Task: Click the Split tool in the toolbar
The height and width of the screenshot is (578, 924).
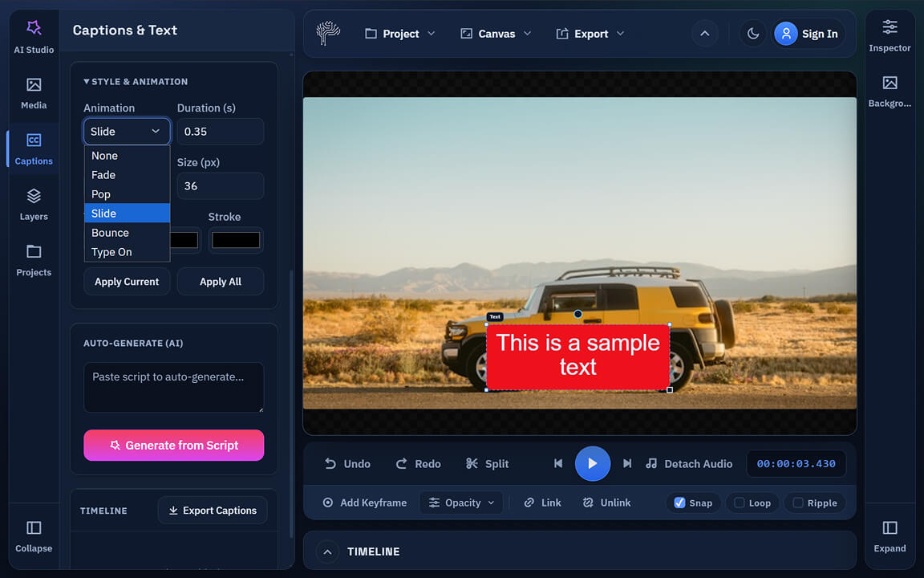Action: pyautogui.click(x=487, y=463)
